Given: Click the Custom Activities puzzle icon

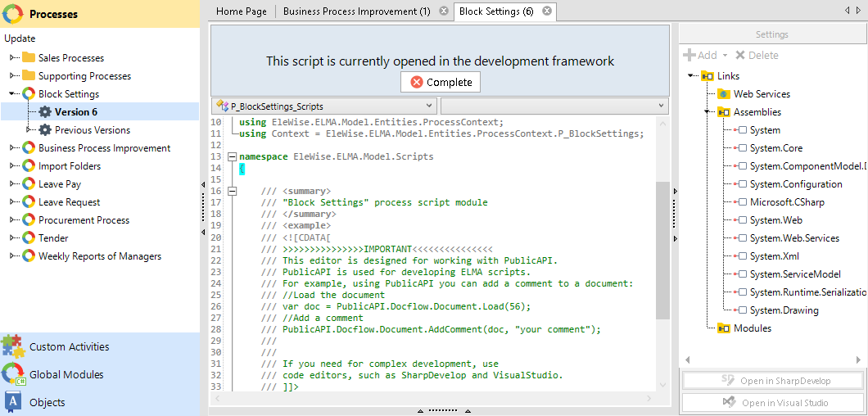Looking at the screenshot, I should click(x=13, y=346).
